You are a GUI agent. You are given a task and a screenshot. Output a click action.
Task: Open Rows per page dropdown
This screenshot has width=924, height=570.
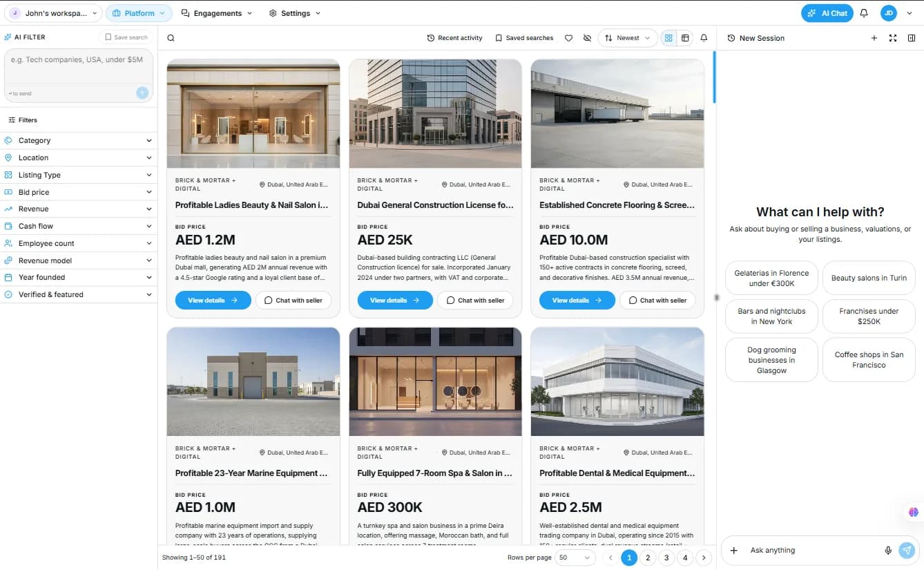click(x=575, y=558)
